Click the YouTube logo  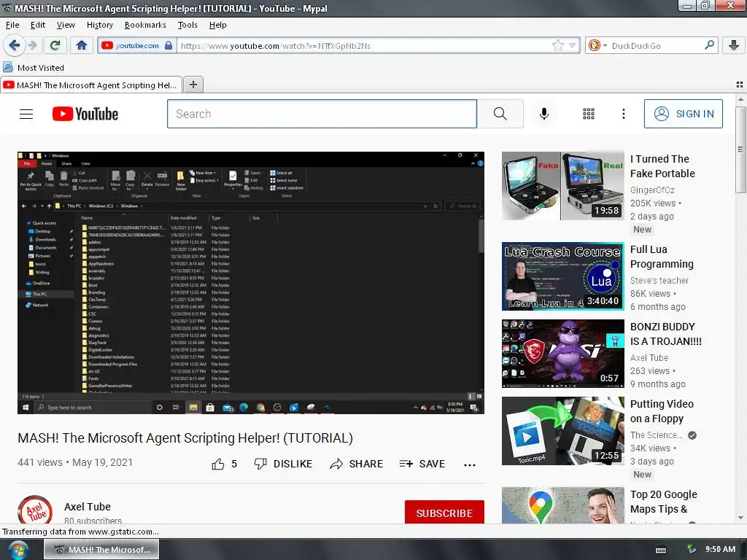click(85, 114)
